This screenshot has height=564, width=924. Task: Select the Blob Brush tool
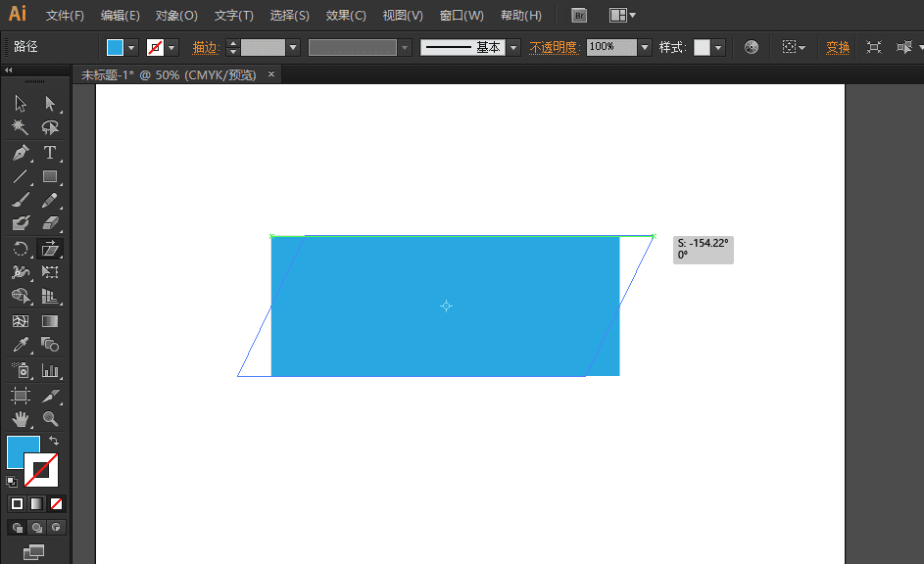(x=21, y=223)
